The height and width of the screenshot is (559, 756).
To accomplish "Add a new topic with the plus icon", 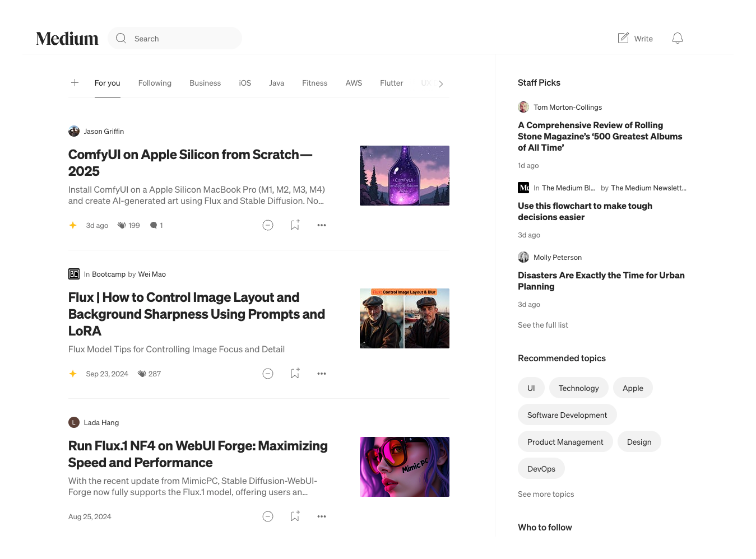I will (x=75, y=82).
